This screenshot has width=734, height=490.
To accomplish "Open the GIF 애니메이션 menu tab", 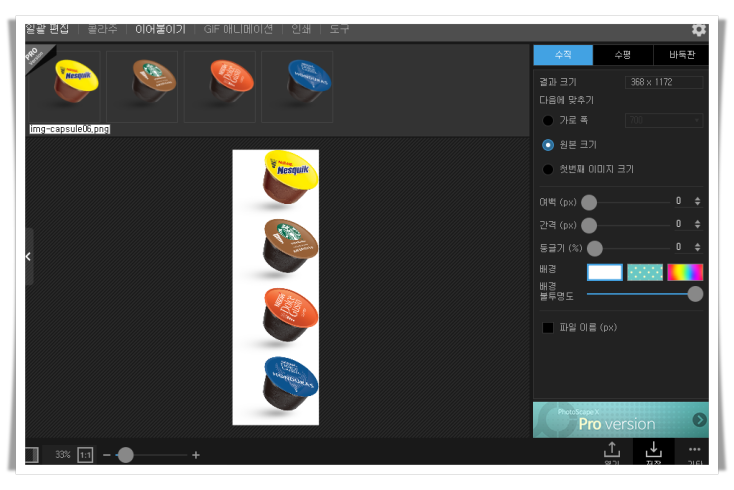I will (238, 29).
